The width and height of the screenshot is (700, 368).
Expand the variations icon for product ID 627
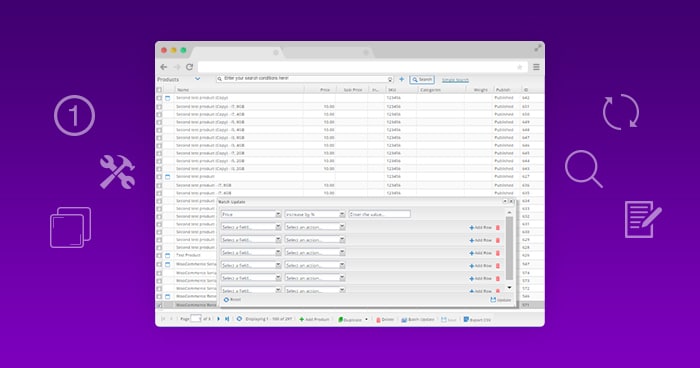(168, 177)
